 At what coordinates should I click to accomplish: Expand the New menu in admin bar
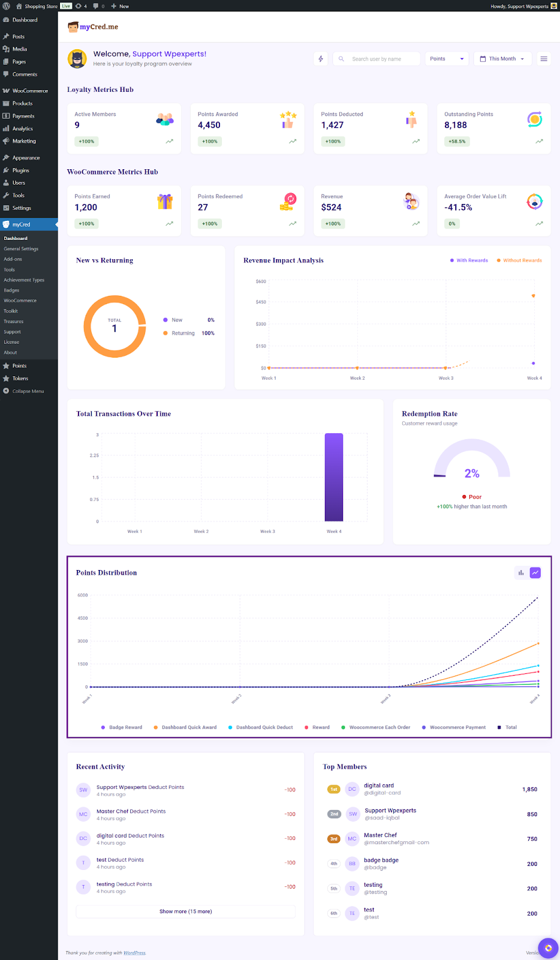coord(120,6)
